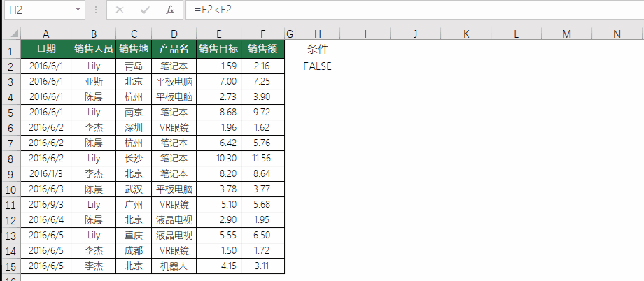The width and height of the screenshot is (644, 281).
Task: Select row 10 header
Action: tap(11, 189)
